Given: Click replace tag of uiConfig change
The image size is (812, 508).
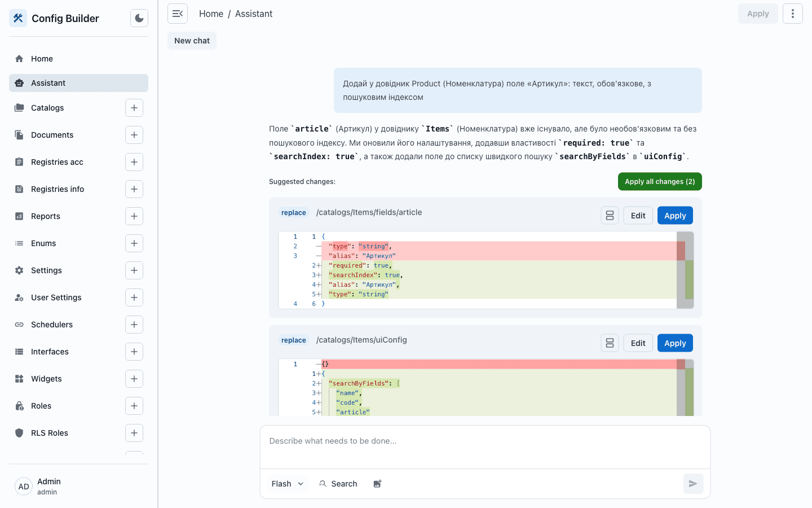Looking at the screenshot, I should point(294,340).
